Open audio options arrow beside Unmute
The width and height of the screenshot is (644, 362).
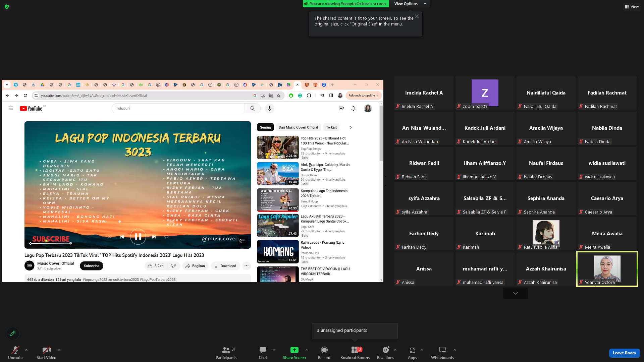(x=26, y=350)
